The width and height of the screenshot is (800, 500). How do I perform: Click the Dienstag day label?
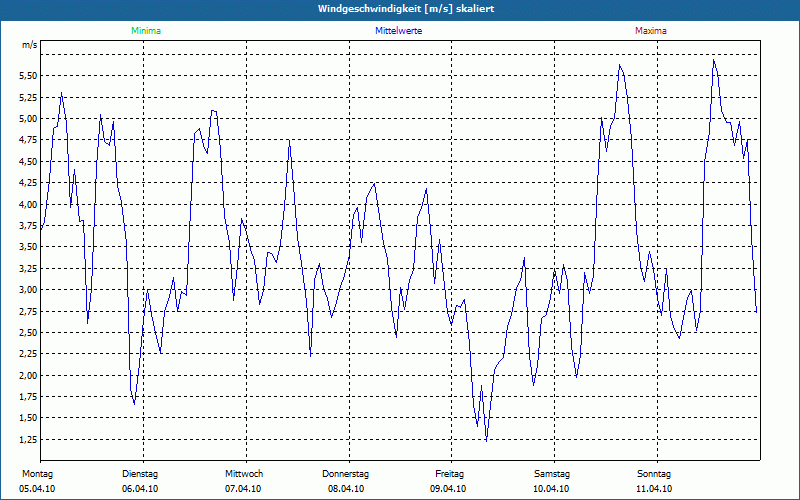(x=140, y=474)
